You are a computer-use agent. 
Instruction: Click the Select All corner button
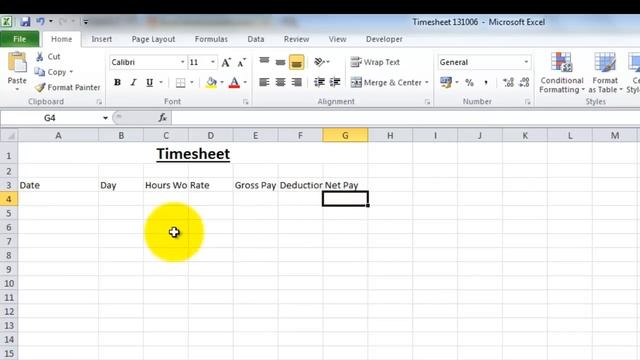[x=9, y=136]
